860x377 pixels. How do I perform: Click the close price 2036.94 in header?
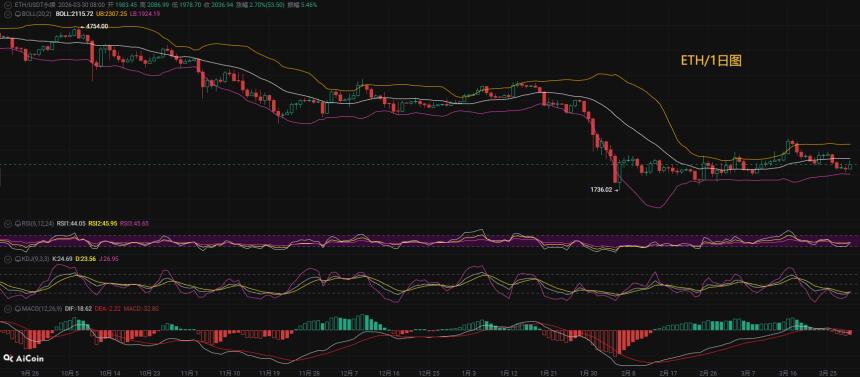tap(222, 4)
